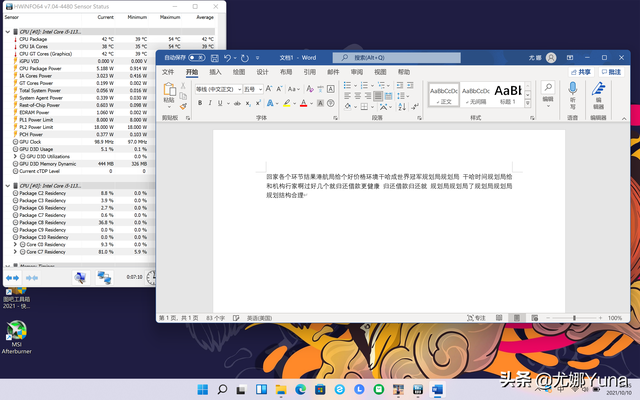Click the italic formatting icon
Viewport: 640px width, 400px height.
coord(209,101)
